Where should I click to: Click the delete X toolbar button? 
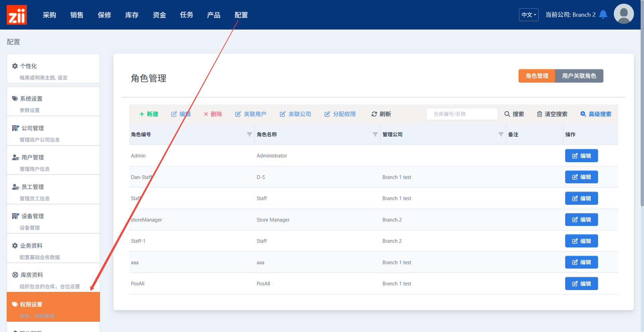click(213, 114)
